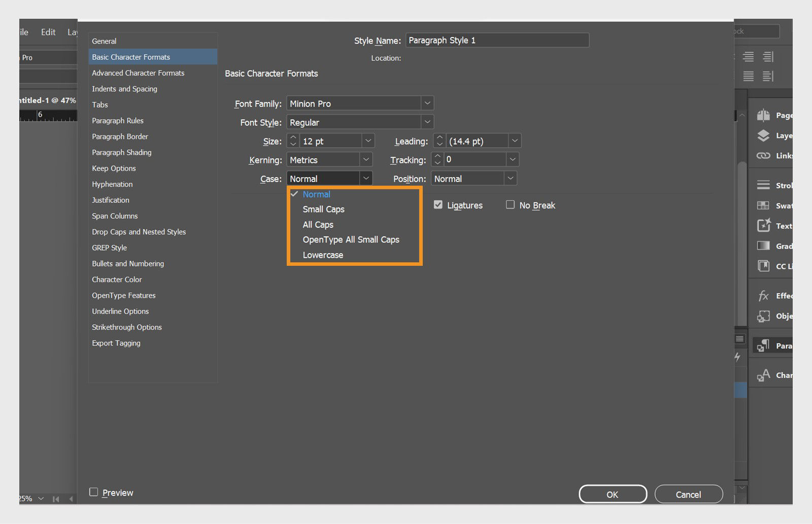Open the Kerning dropdown
The image size is (812, 524).
point(366,159)
